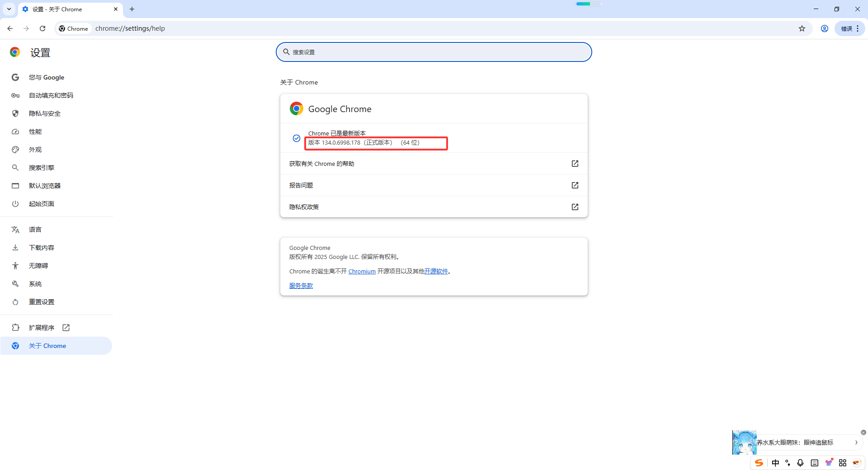The width and height of the screenshot is (868, 470).
Task: Click the power icon for startup
Action: (15, 204)
